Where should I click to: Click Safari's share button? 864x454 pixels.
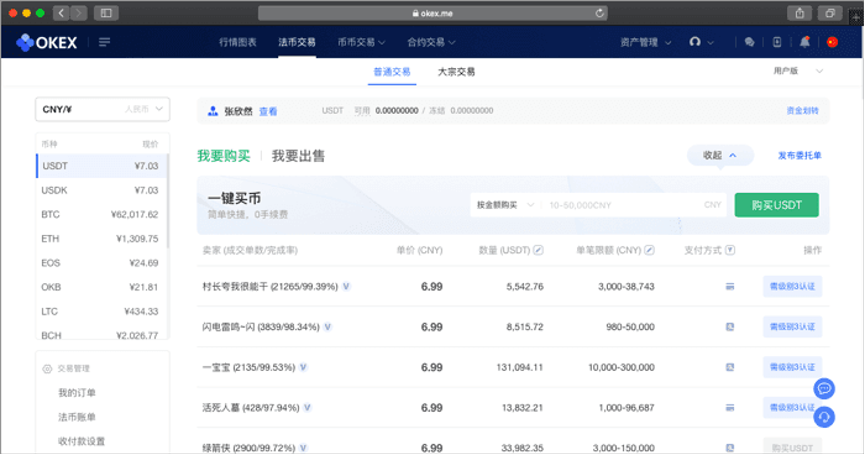click(800, 13)
